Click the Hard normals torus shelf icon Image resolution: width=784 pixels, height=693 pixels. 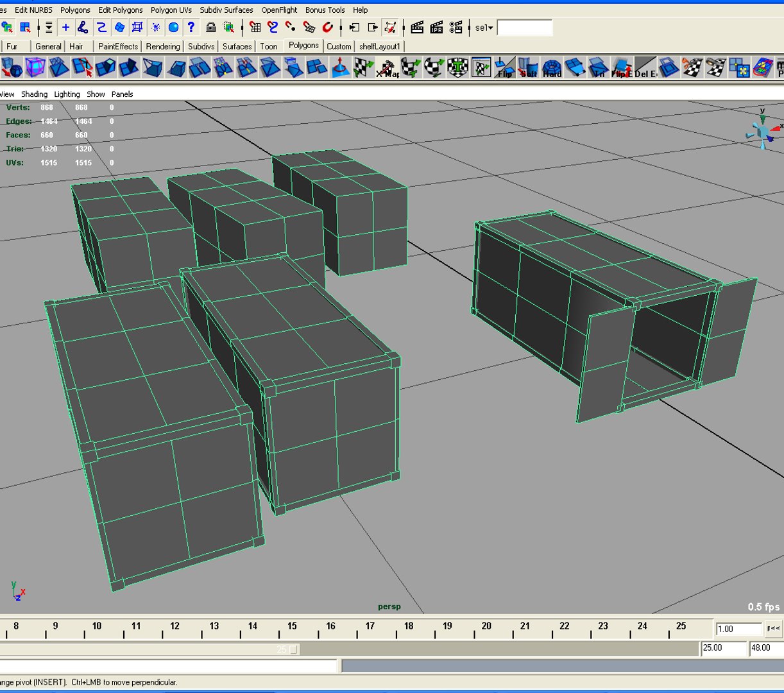tap(552, 67)
